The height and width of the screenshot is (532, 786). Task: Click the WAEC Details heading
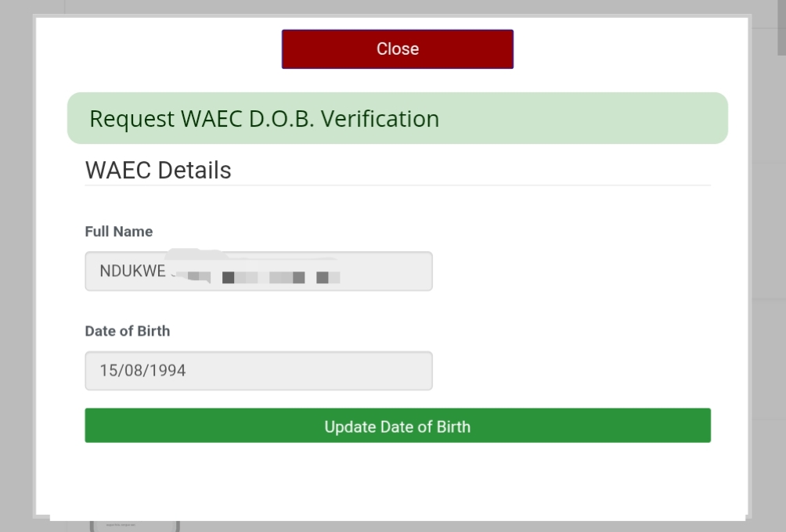tap(158, 170)
